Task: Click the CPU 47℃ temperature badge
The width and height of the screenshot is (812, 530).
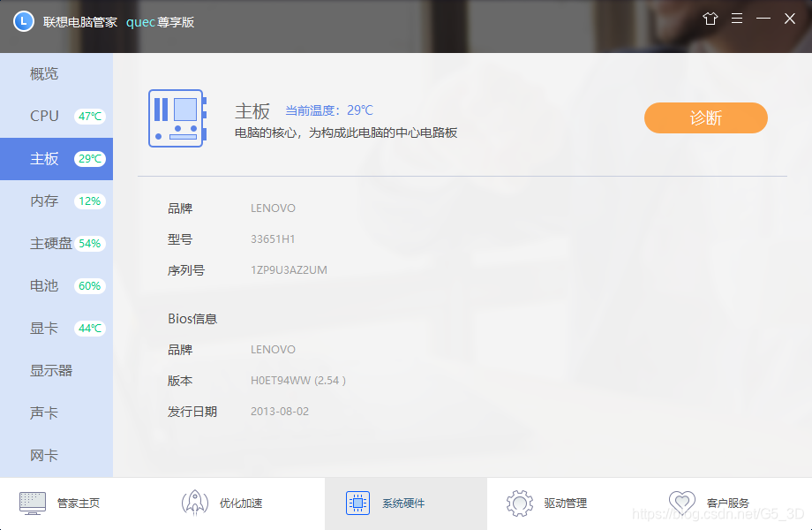Action: point(90,116)
